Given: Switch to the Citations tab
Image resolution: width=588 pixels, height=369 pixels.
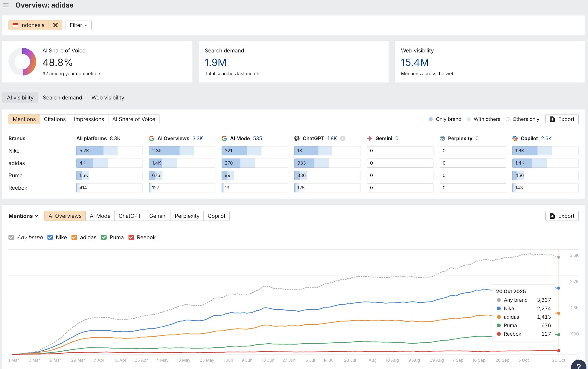Looking at the screenshot, I should pyautogui.click(x=55, y=119).
